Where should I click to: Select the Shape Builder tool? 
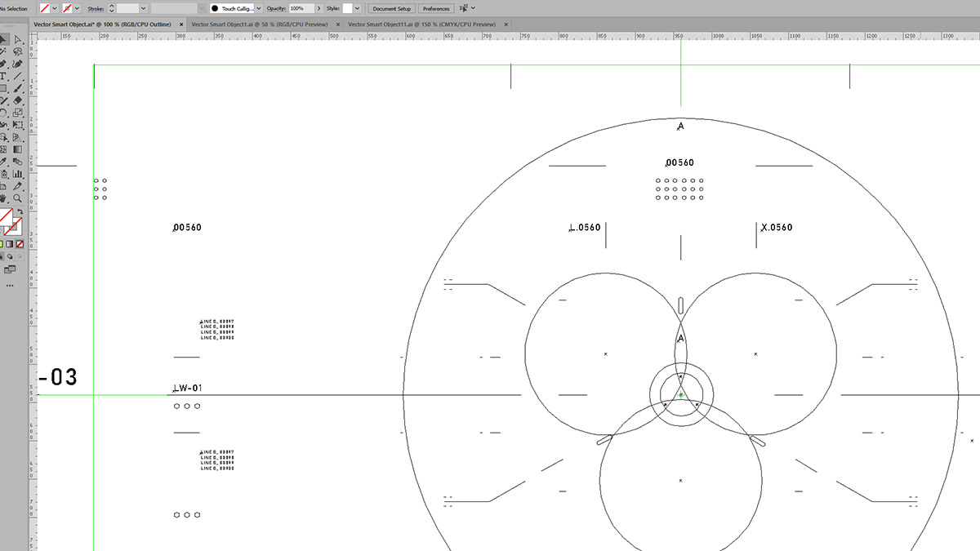pos(4,137)
